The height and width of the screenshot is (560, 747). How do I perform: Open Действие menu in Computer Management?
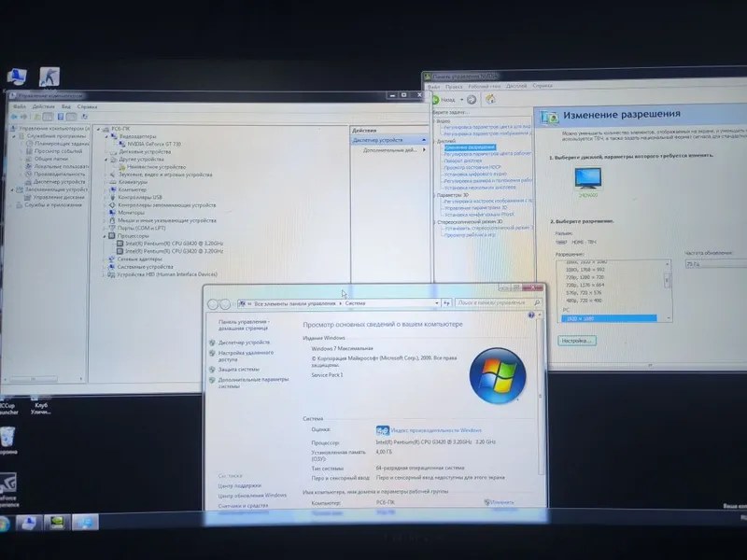[43, 106]
